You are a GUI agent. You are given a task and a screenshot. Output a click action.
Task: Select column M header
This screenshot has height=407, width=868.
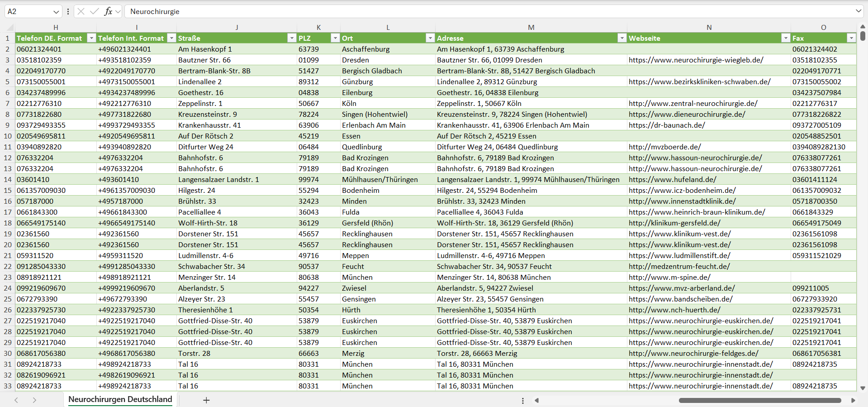531,28
